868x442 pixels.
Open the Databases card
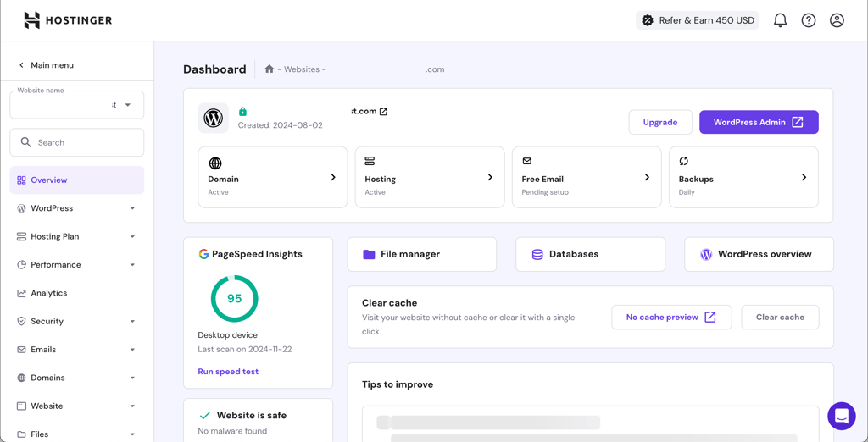(591, 255)
